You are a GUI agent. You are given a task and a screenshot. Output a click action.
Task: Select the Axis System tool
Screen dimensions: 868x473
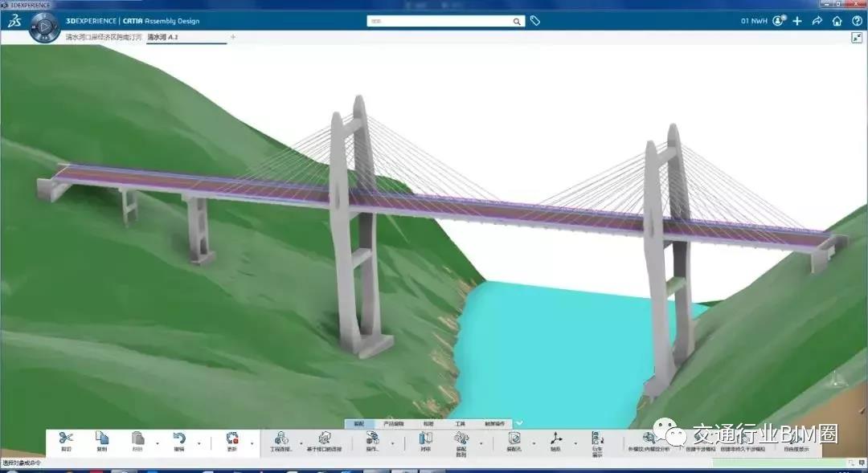coord(555,438)
